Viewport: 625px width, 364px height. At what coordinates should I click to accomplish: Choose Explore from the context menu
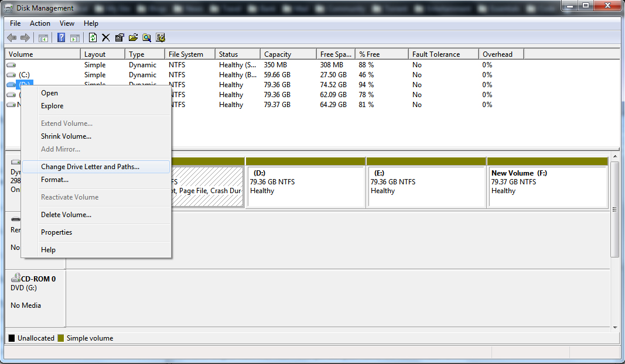coord(52,106)
